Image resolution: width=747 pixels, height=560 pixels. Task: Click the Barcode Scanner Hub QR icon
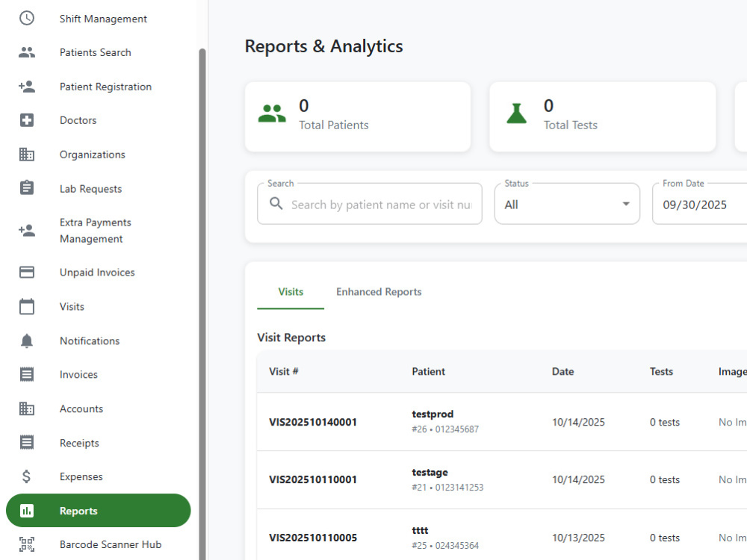[x=27, y=544]
